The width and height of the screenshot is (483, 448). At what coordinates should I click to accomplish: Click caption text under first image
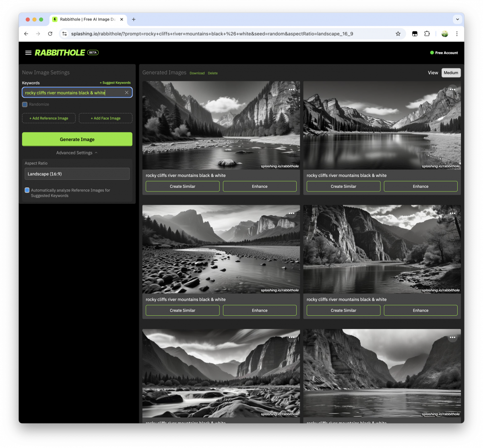(186, 175)
